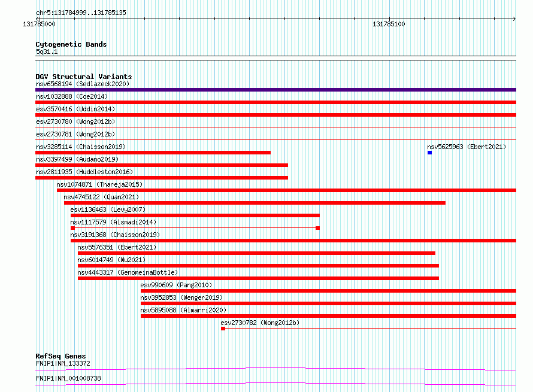
Task: Click the dark blue nsv6568194 variant bar
Action: (x=275, y=90)
